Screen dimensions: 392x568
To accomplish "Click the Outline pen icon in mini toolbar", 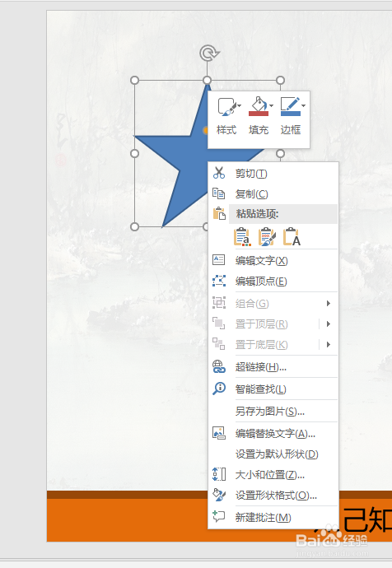I will pos(291,106).
